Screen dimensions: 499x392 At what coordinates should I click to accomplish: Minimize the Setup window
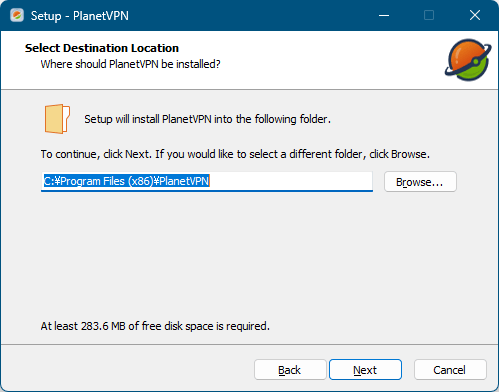(x=384, y=15)
